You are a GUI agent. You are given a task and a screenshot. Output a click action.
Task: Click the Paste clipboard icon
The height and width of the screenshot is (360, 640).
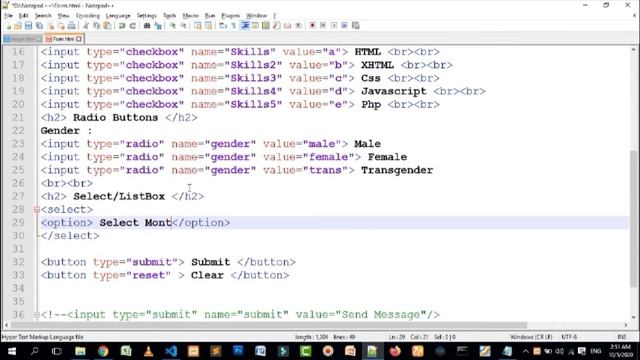pyautogui.click(x=107, y=26)
